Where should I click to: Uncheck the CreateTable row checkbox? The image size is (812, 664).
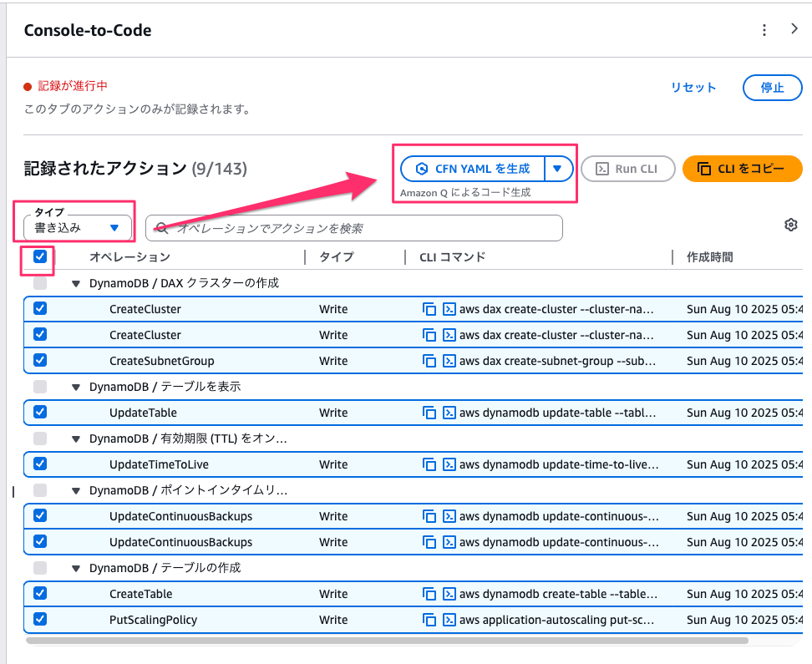(x=40, y=593)
